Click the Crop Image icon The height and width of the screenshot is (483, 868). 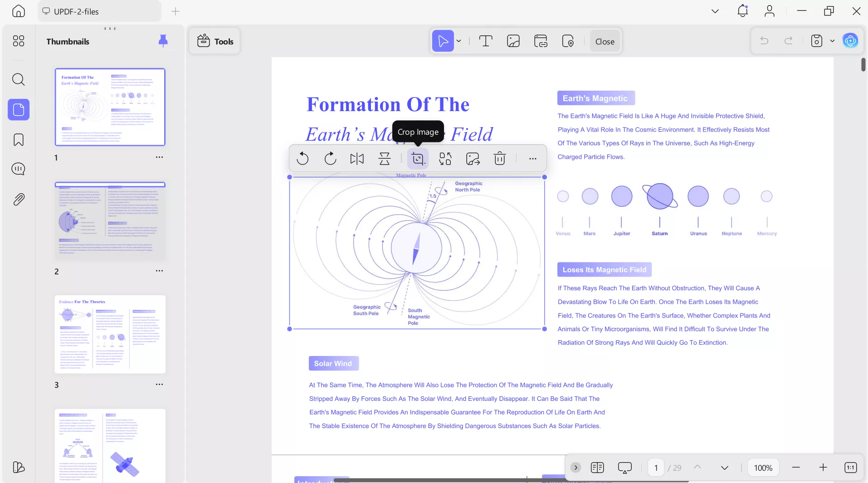[417, 159]
